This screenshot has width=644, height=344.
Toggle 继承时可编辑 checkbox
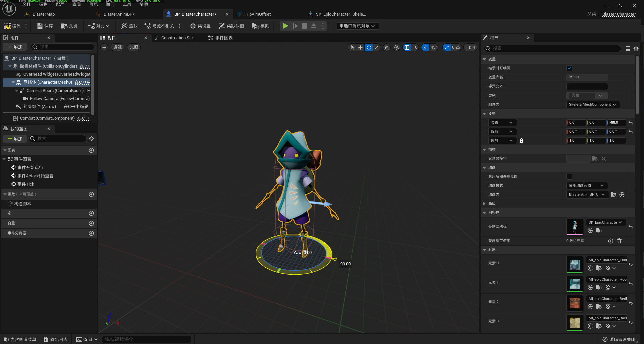569,68
